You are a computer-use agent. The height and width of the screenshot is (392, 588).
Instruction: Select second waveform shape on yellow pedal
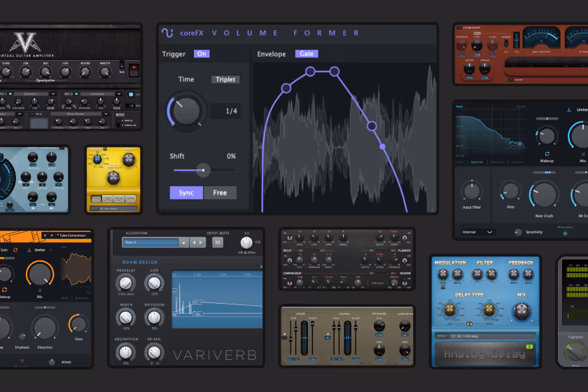pos(108,199)
